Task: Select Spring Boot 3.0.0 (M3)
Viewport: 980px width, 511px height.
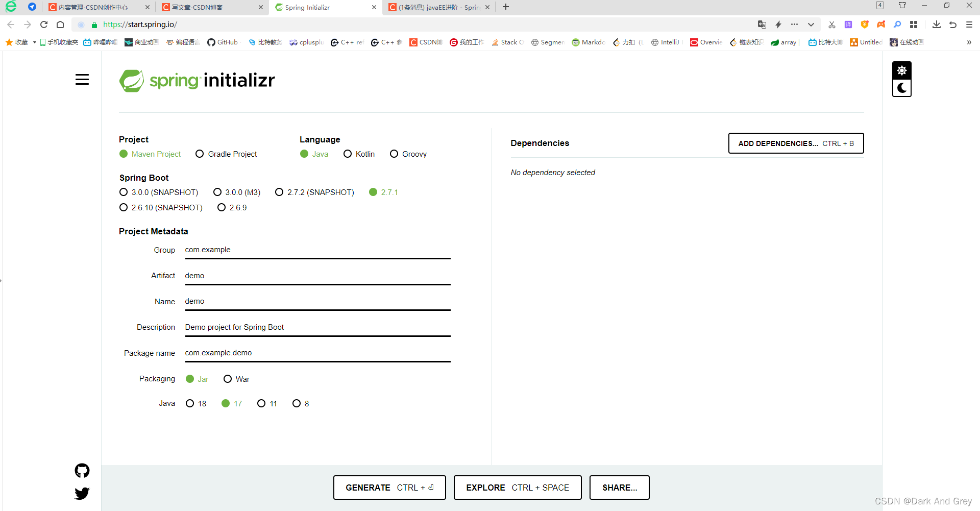Action: click(x=237, y=192)
